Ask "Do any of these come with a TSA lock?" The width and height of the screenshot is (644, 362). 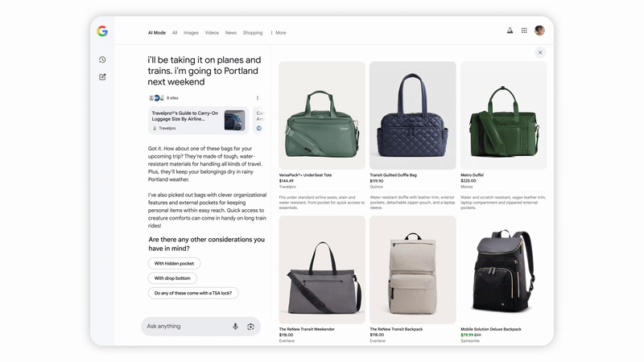click(x=193, y=293)
